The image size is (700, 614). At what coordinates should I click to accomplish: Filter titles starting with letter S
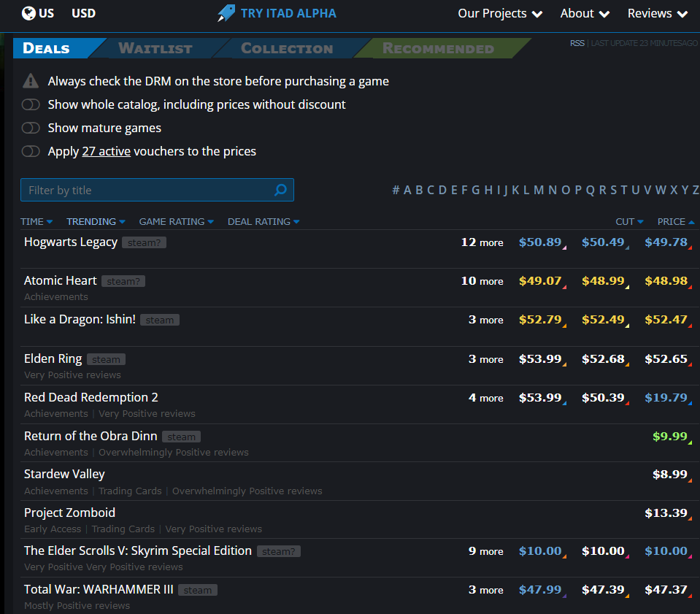point(614,191)
